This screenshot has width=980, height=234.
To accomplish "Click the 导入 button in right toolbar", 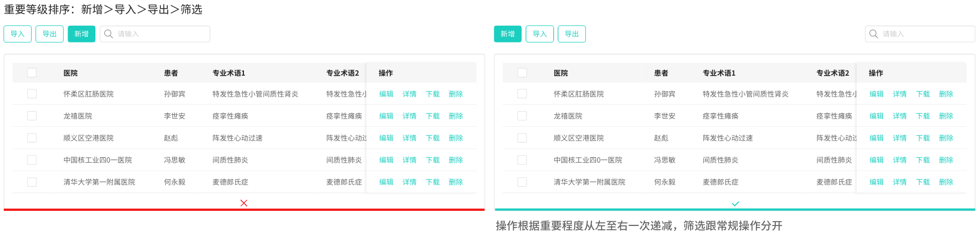I will tap(539, 34).
